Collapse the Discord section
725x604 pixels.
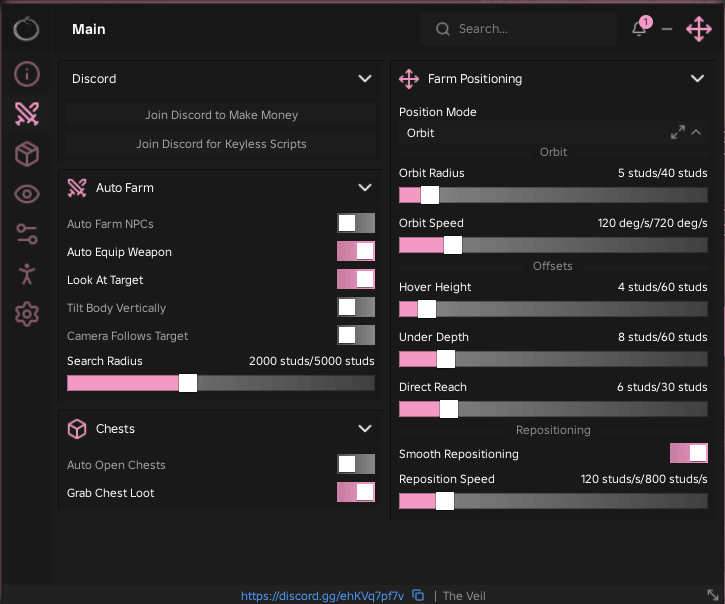(x=365, y=79)
